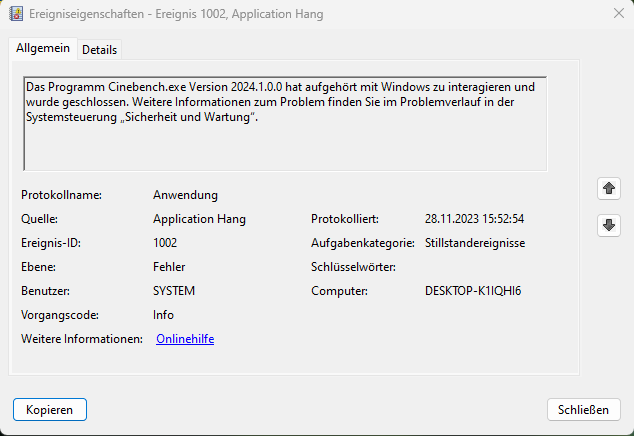Close the event properties dialog
Screen dimensions: 634x436
pos(619,13)
